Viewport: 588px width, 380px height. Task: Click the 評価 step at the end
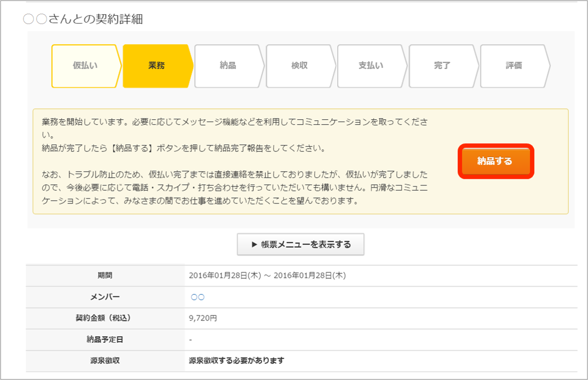514,66
